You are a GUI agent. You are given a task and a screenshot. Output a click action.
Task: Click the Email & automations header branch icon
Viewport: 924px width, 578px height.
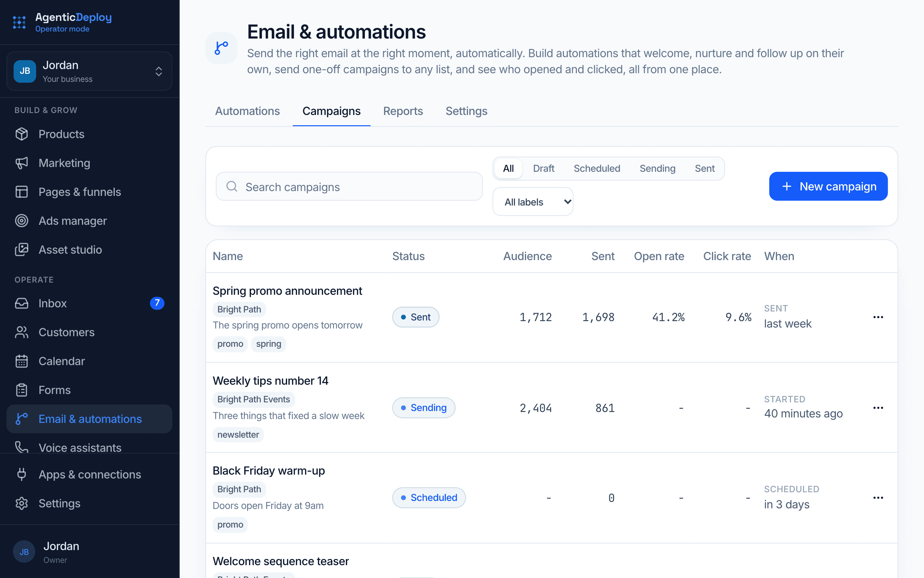click(x=221, y=48)
